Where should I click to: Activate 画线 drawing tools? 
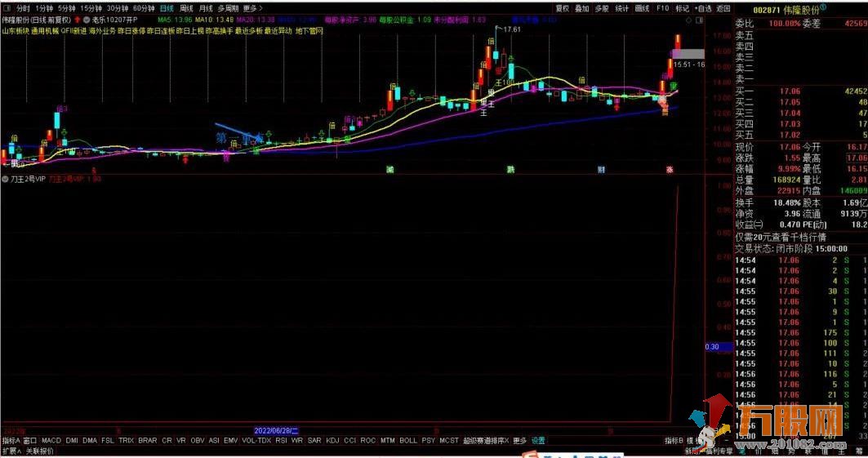tap(642, 8)
